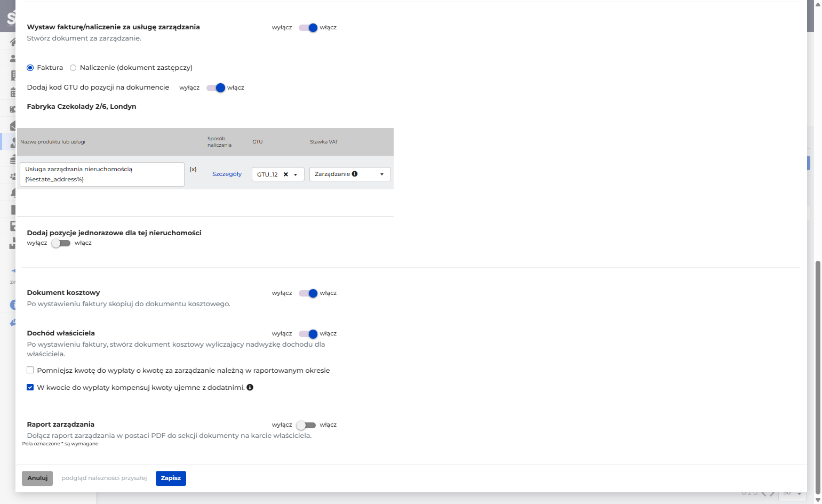Enable 'Dodaj pozycje jednorazowe' switch
Viewport: 822px width, 504px height.
(61, 243)
